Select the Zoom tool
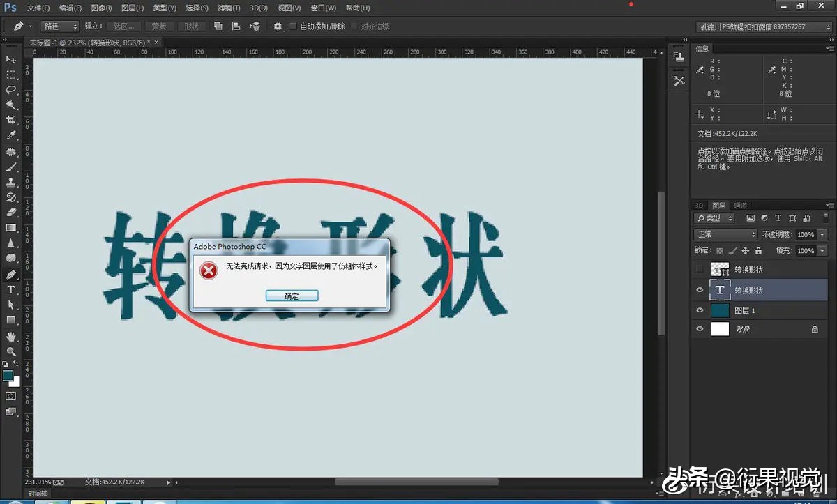The height and width of the screenshot is (504, 837). tap(10, 352)
